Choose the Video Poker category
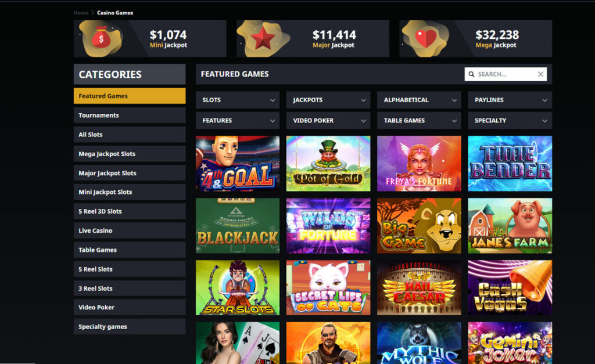595x364 pixels. (130, 308)
